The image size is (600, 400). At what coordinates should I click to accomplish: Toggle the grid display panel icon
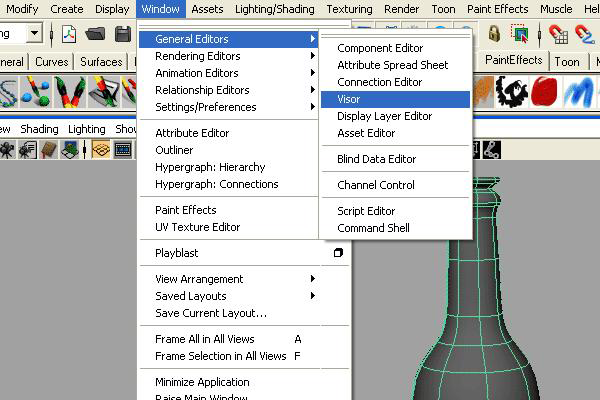click(x=101, y=150)
